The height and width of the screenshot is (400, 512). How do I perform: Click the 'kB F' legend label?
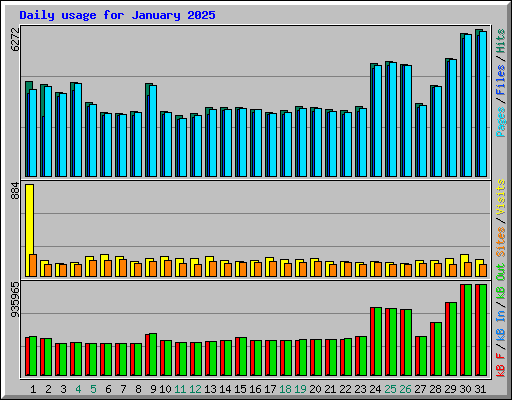coord(501,364)
